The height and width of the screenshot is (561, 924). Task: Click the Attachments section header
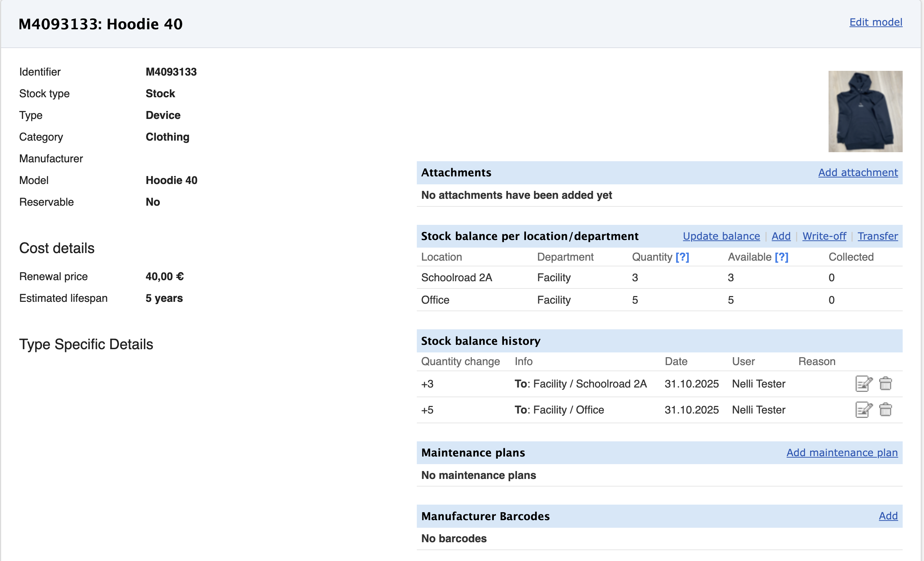(x=456, y=172)
